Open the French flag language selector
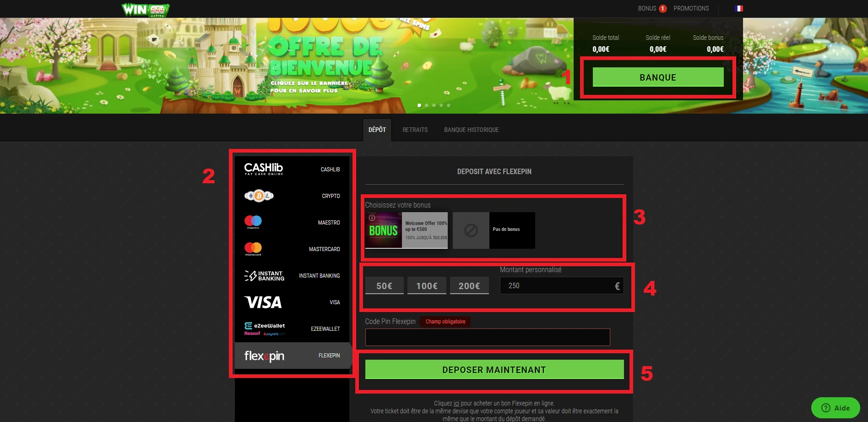Viewport: 868px width, 422px height. 738,8
